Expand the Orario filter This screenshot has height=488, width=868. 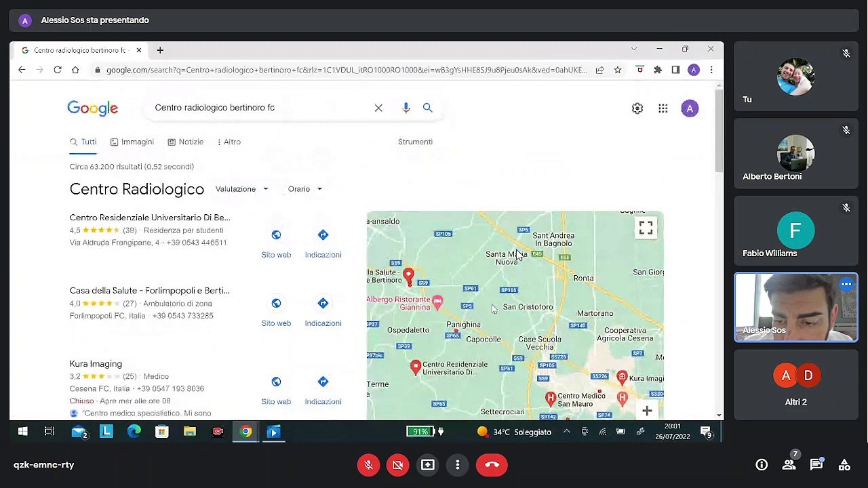[x=304, y=189]
